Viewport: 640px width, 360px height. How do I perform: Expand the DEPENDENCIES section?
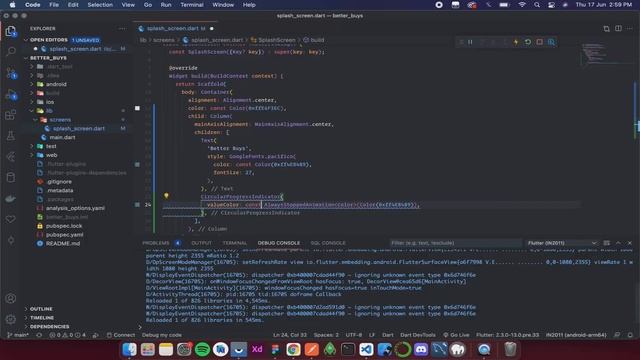(49, 327)
